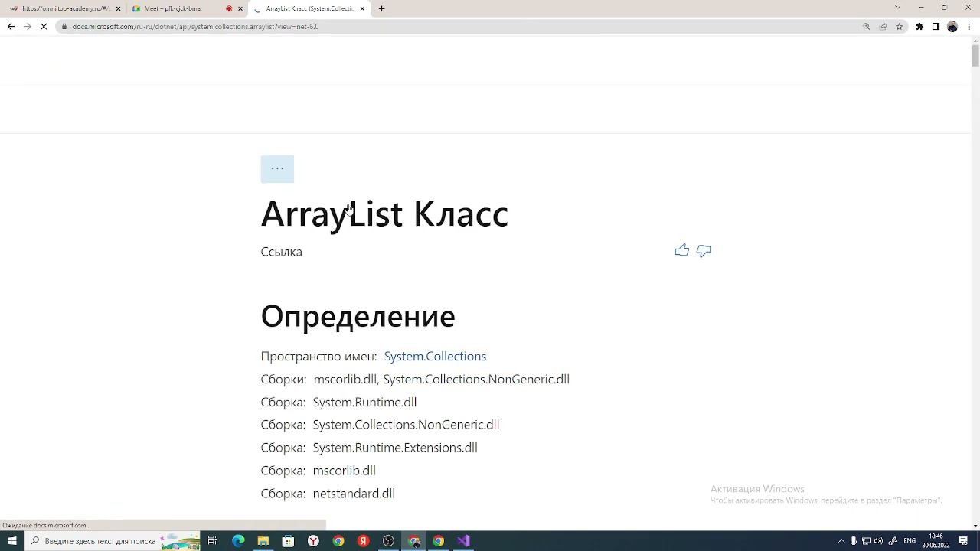Like the article with thumbs up
980x551 pixels.
tap(681, 251)
